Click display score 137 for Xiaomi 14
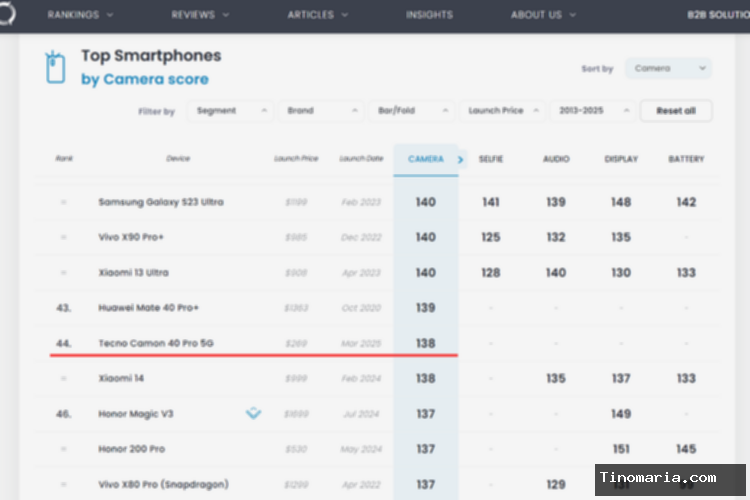Screen dimensions: 750x500 point(621,378)
